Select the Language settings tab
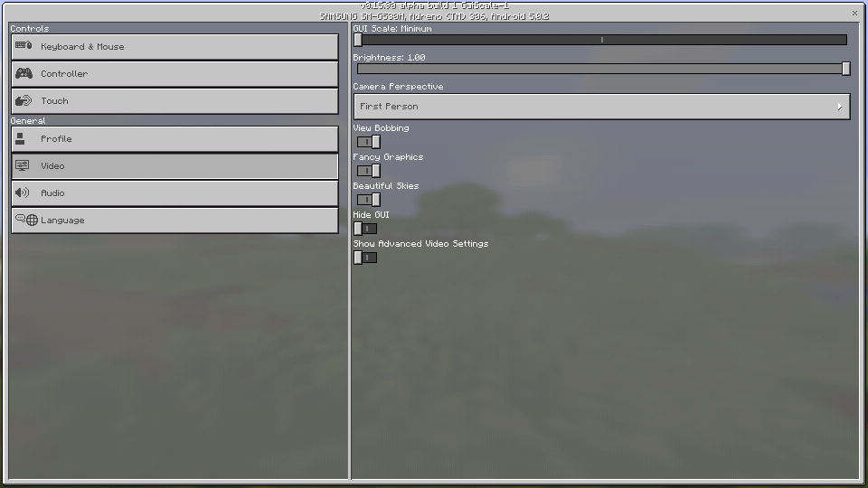The height and width of the screenshot is (488, 868). click(x=175, y=221)
